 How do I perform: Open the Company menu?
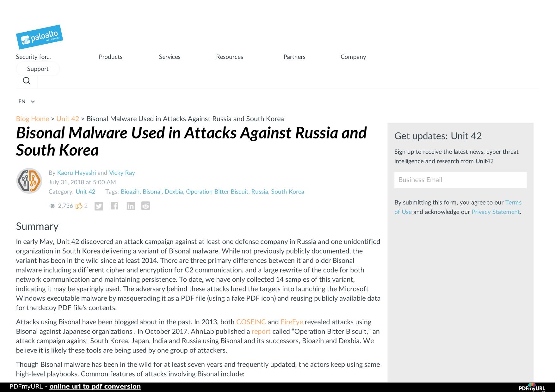pyautogui.click(x=353, y=57)
